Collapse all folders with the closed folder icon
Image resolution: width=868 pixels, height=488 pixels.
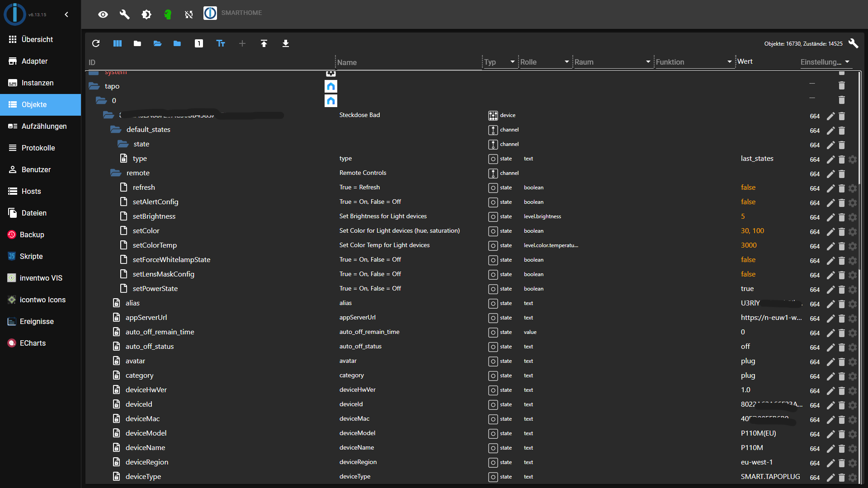[x=137, y=43]
